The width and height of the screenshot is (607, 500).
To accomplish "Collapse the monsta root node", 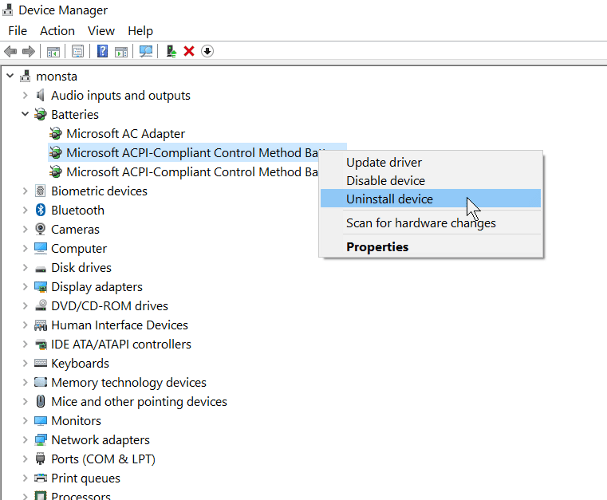I will (10, 76).
